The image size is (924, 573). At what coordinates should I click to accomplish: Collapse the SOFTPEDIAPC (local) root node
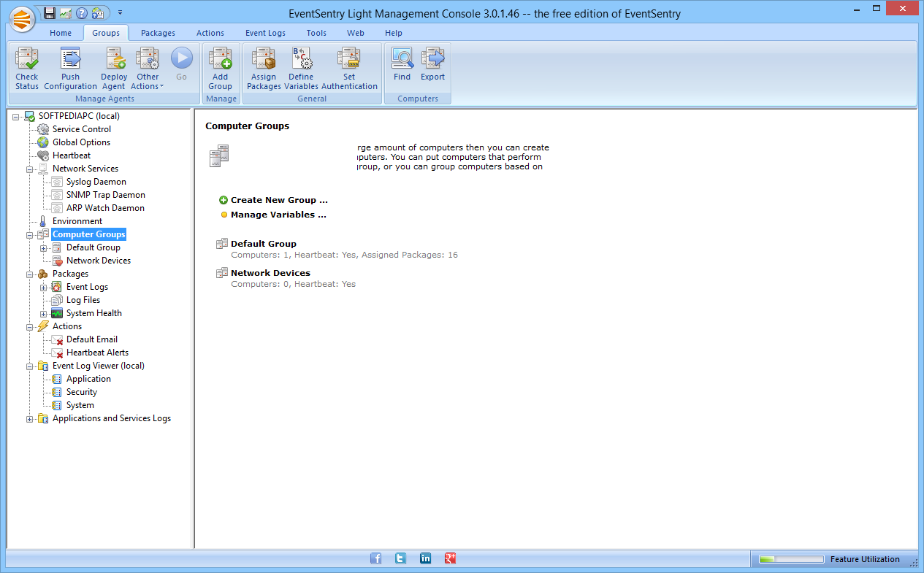[x=16, y=116]
